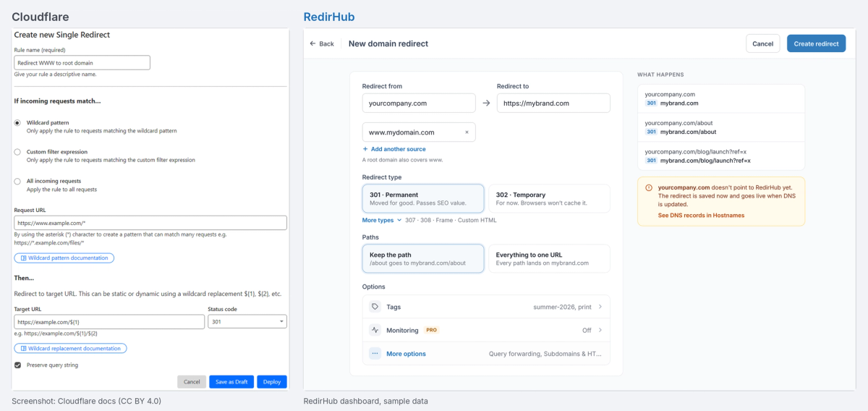Click the Back arrow in RedirHub

click(313, 43)
